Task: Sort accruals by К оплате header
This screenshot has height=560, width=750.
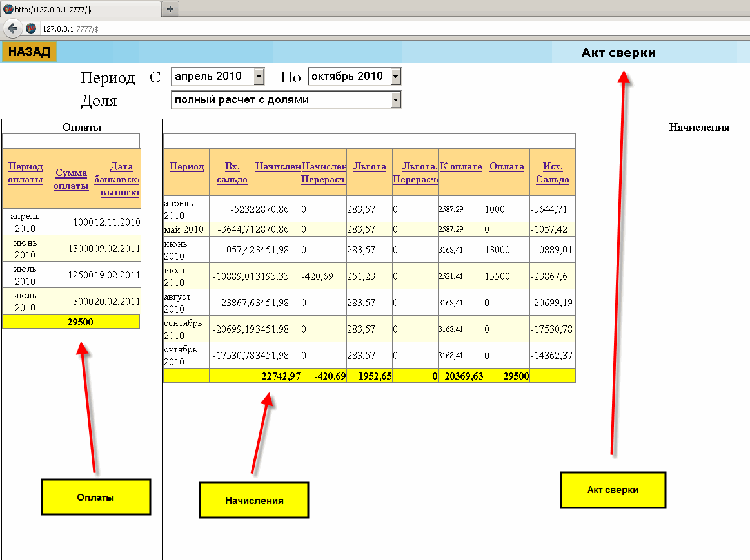Action: coord(461,166)
